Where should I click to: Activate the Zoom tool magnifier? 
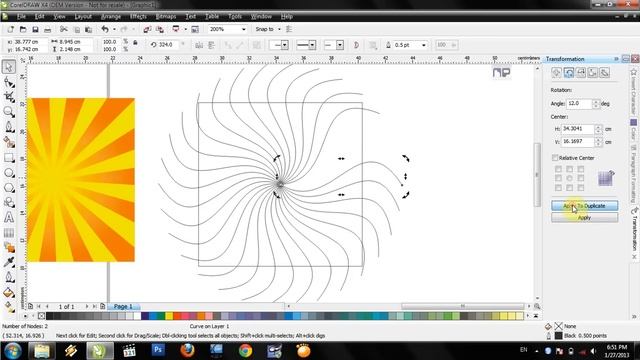(x=9, y=112)
